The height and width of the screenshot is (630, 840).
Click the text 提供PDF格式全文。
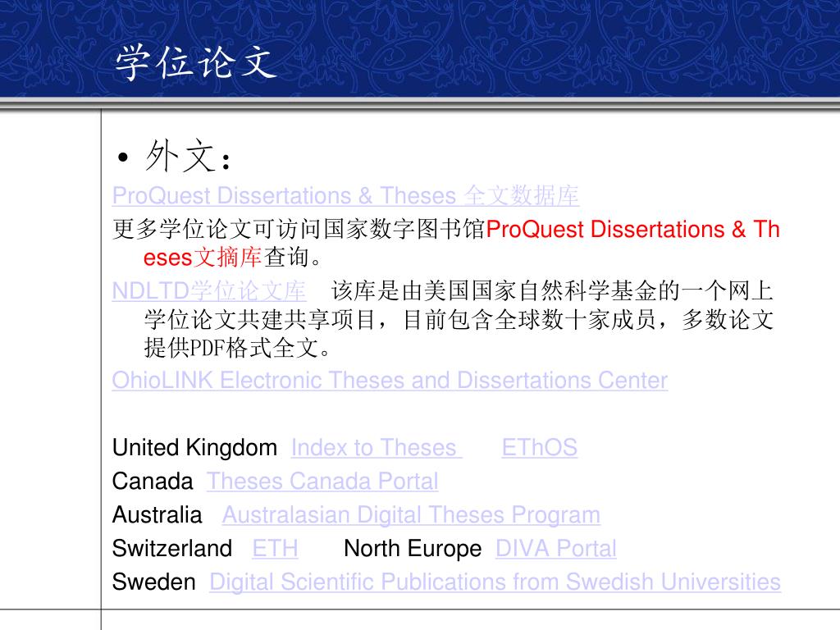238,348
